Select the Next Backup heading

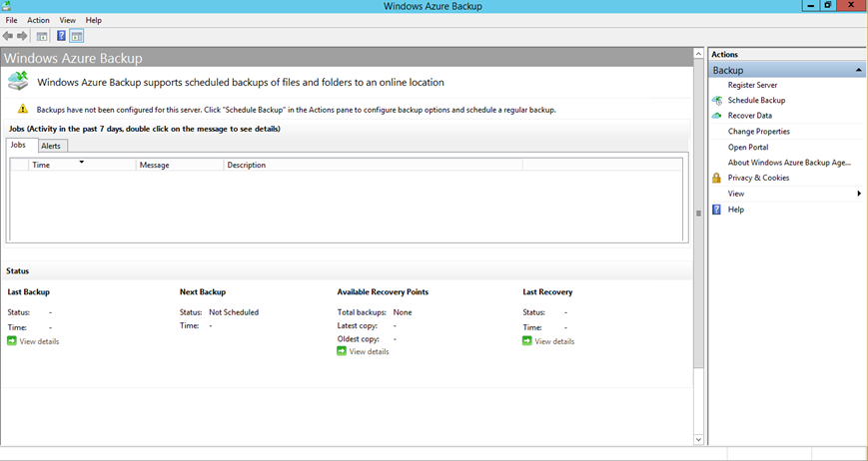click(203, 291)
